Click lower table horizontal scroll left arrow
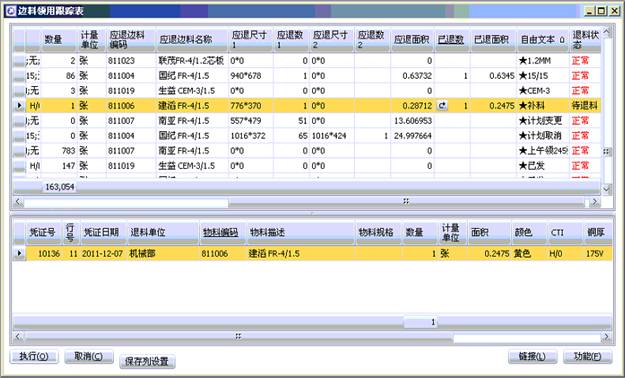This screenshot has width=625, height=378. click(18, 337)
